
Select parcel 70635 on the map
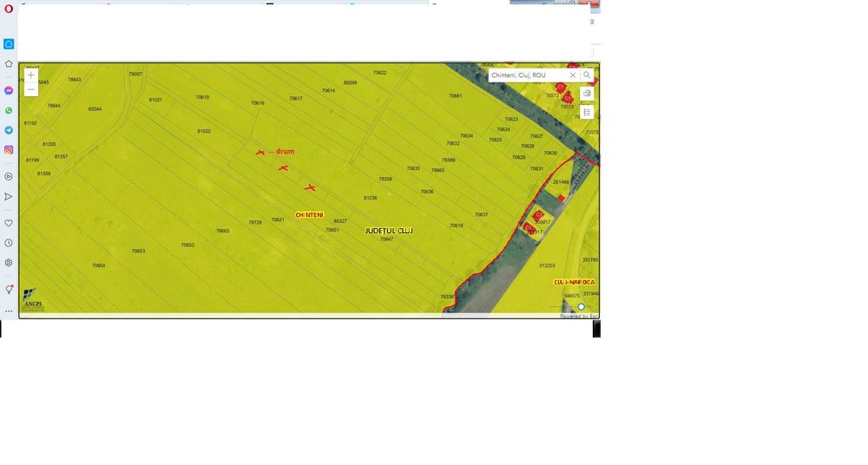point(413,168)
